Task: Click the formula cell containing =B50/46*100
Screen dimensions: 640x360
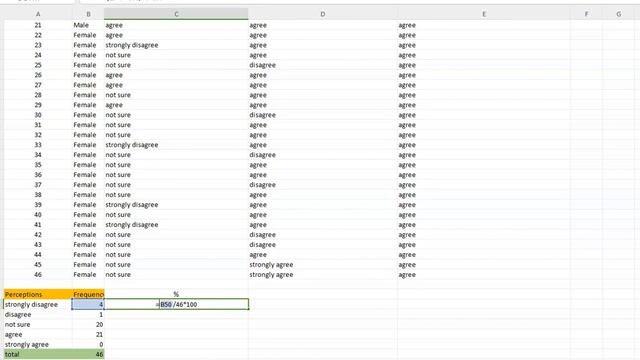Action: (176, 304)
